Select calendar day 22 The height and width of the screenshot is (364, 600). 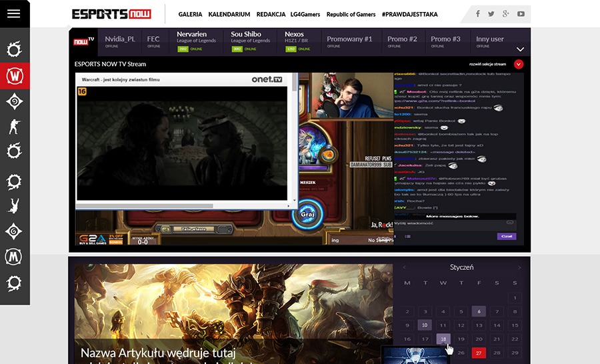(515, 339)
